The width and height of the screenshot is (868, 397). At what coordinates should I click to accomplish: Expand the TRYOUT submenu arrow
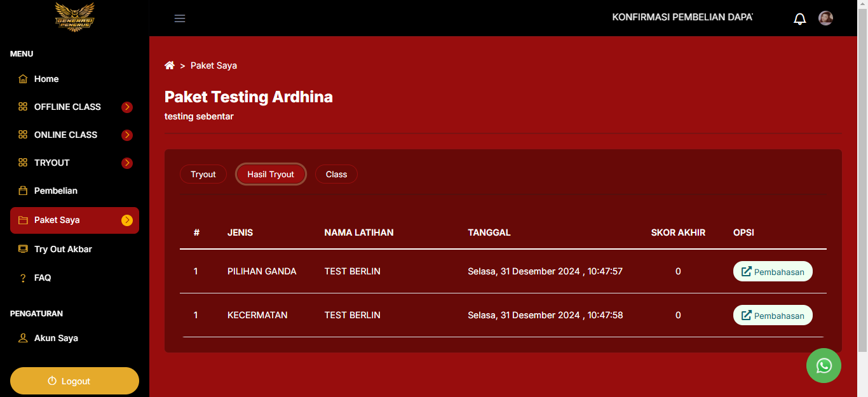(127, 163)
